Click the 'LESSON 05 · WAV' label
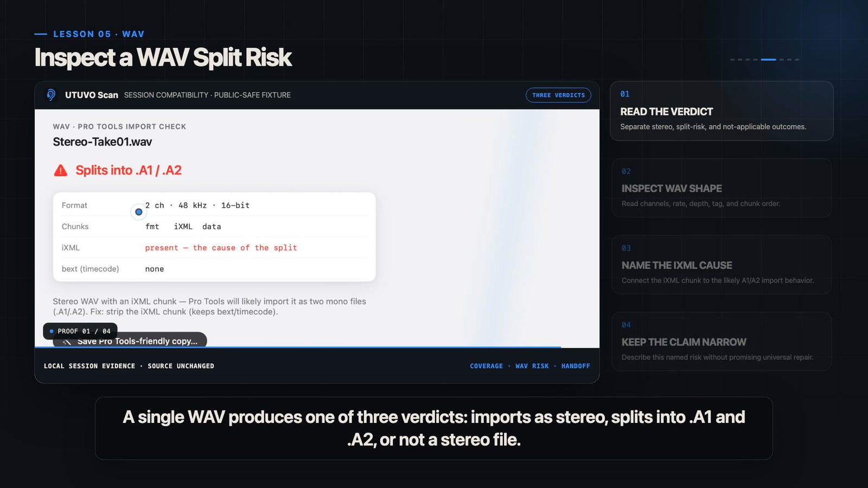 tap(99, 34)
